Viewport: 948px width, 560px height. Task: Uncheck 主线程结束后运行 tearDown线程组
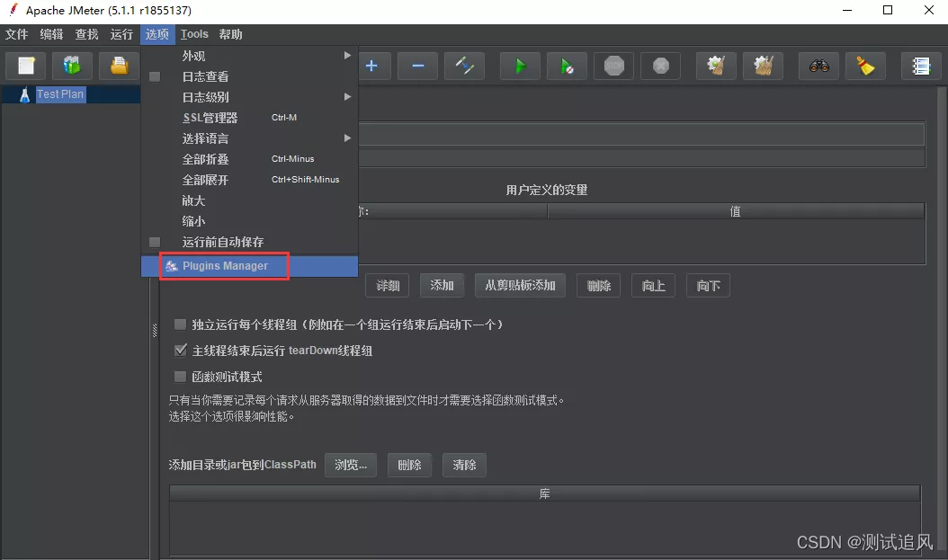coord(180,351)
